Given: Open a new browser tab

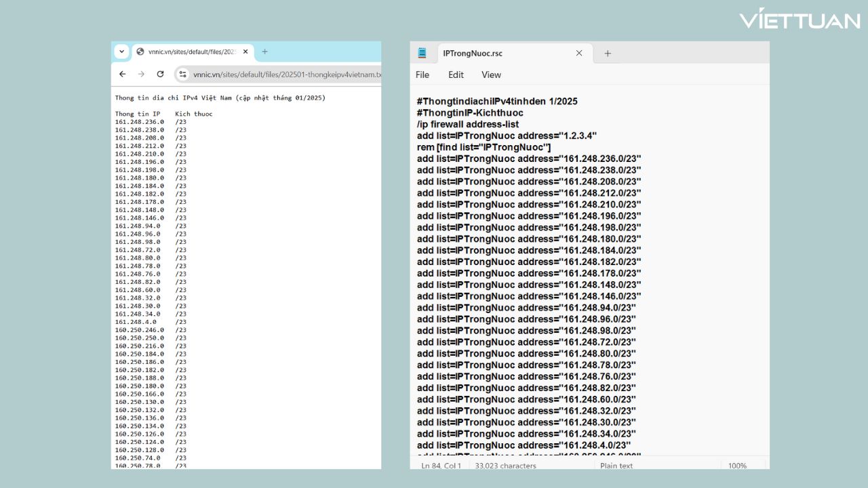Looking at the screenshot, I should [x=264, y=52].
